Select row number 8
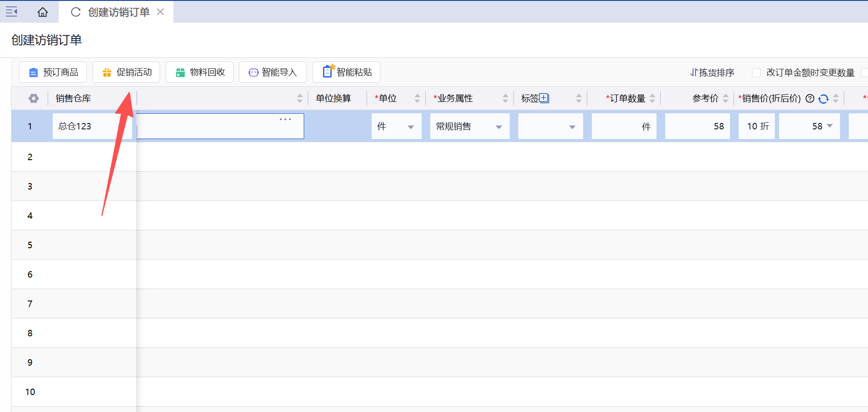Image resolution: width=868 pixels, height=412 pixels. pyautogui.click(x=30, y=333)
